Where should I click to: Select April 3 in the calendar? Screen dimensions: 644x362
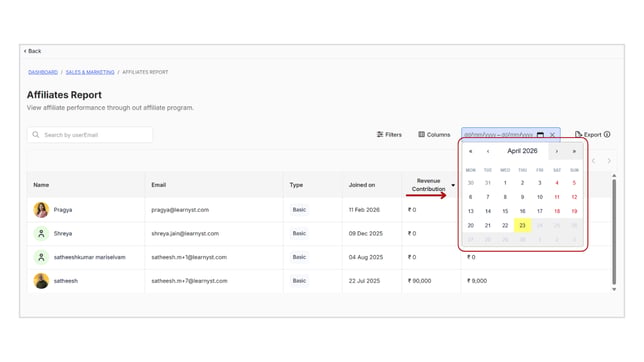coord(540,183)
